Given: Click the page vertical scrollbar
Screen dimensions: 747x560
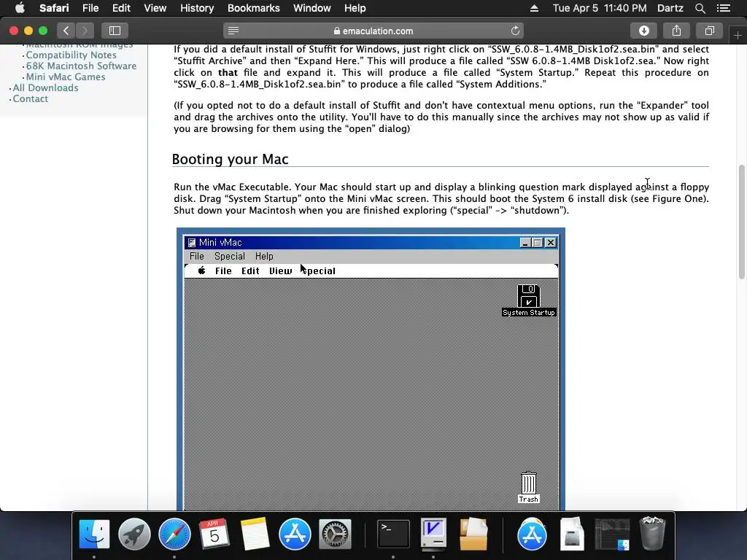Looking at the screenshot, I should pos(741,222).
